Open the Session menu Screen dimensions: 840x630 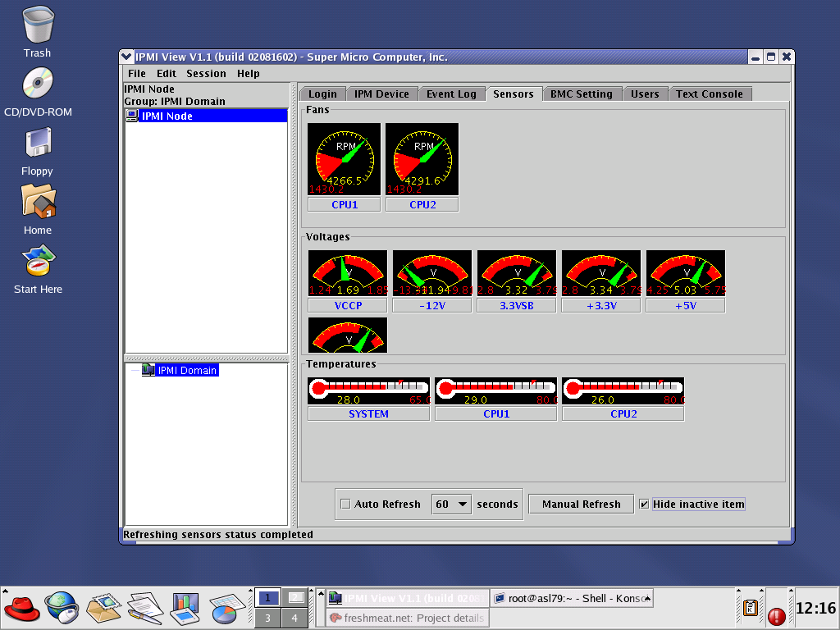tap(206, 73)
